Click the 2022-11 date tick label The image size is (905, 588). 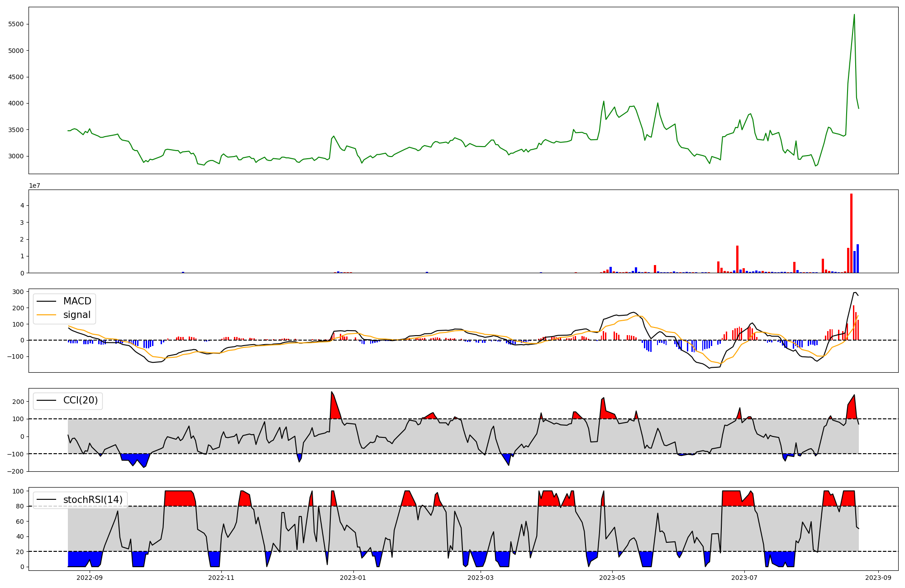(x=221, y=578)
